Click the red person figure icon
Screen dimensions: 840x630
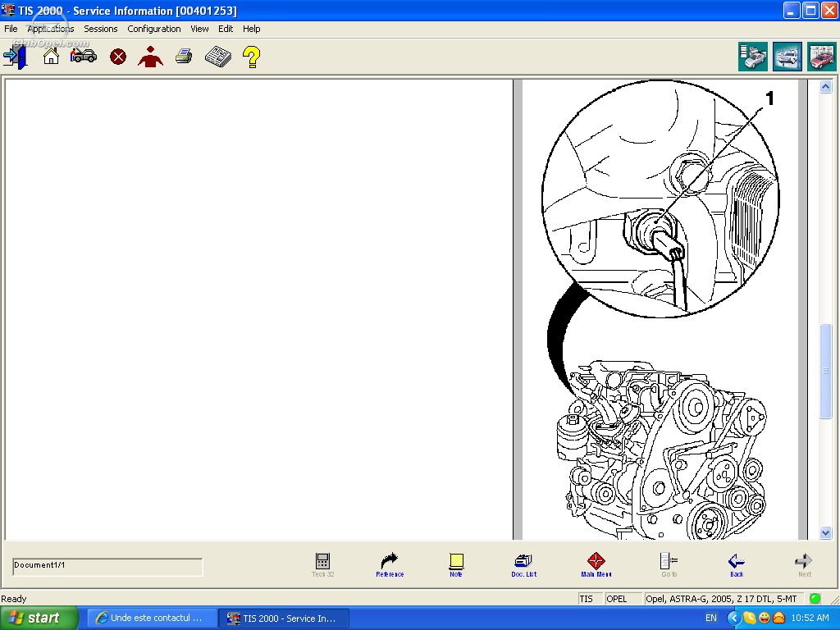pos(151,57)
